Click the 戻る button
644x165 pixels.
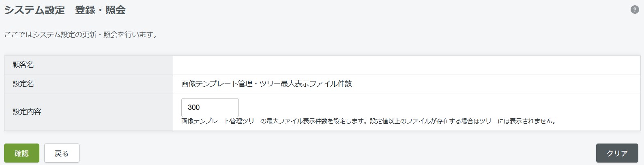pyautogui.click(x=62, y=153)
